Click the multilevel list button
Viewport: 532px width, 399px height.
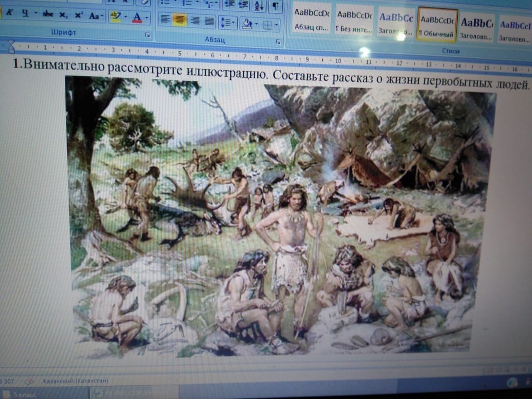coord(211,4)
